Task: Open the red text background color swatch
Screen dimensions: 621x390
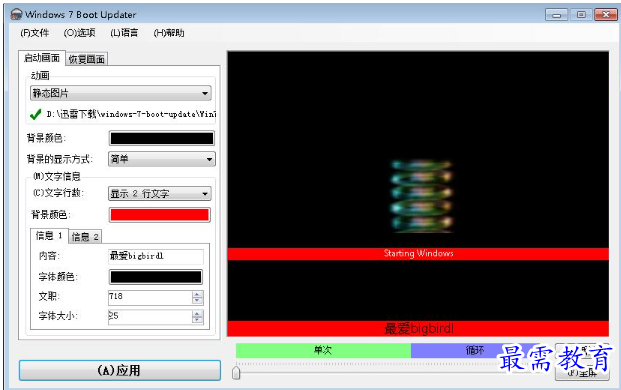Action: click(160, 215)
